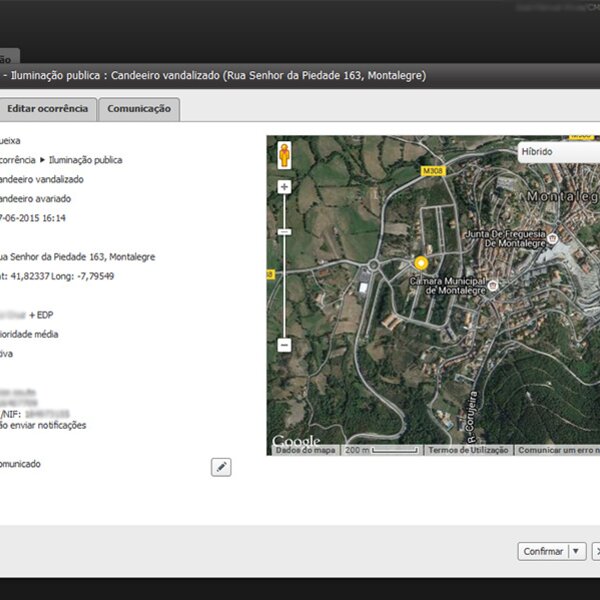The width and height of the screenshot is (600, 600).
Task: Expand the arrow beside Confirmar button
Action: pos(576,551)
